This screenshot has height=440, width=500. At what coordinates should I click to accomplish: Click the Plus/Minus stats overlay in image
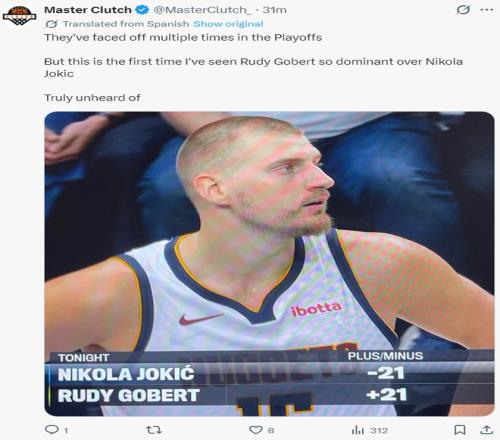click(x=269, y=380)
